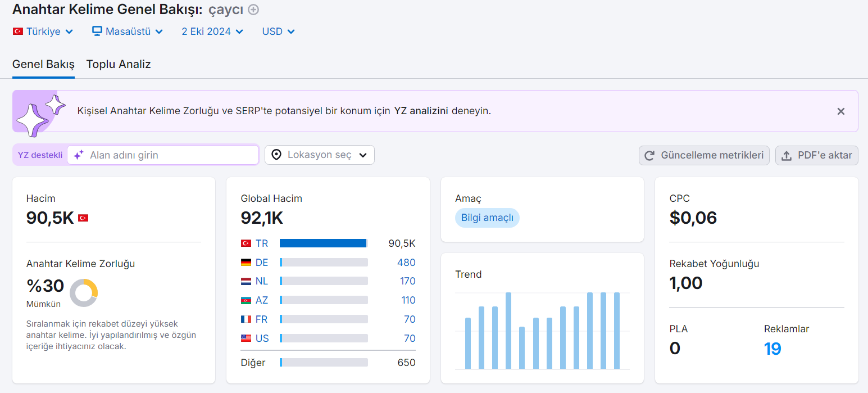Expand the Lokasyon seç dropdown
Image resolution: width=868 pixels, height=393 pixels.
[320, 155]
